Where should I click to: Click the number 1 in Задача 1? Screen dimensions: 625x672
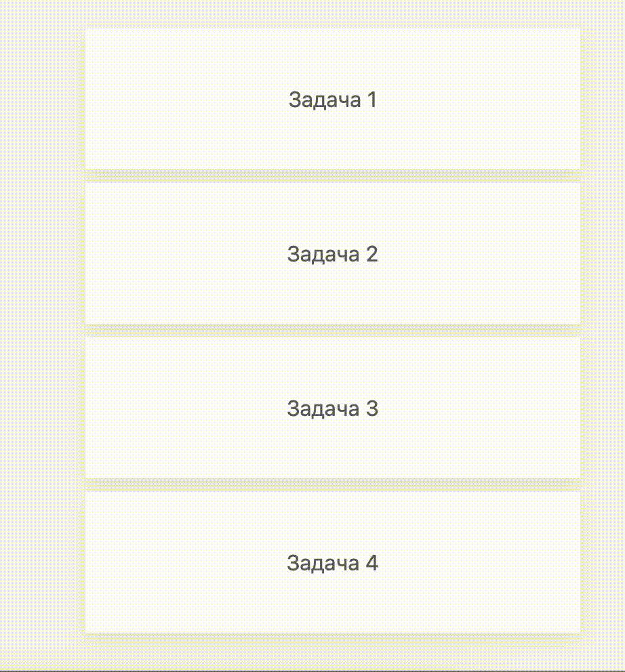point(371,100)
